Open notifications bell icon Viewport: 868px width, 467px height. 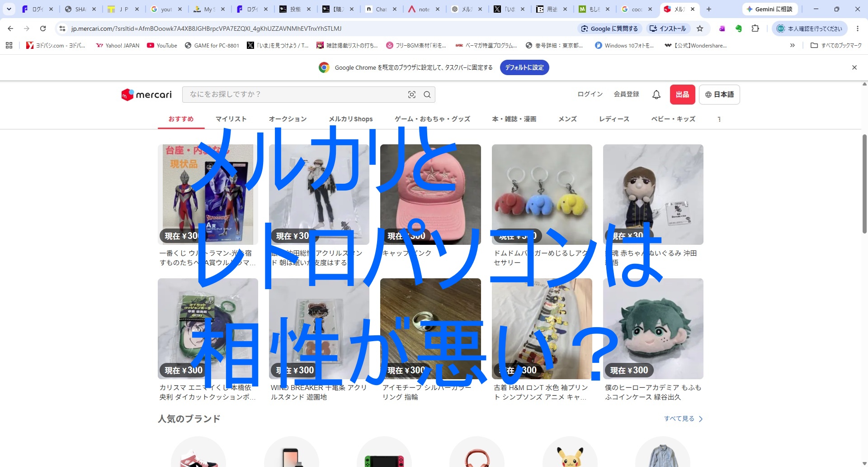click(656, 95)
